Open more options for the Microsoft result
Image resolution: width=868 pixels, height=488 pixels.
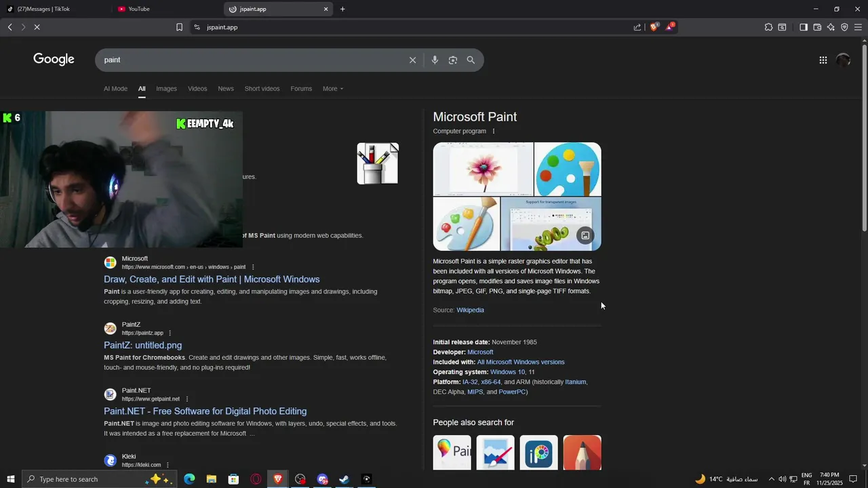tap(253, 267)
